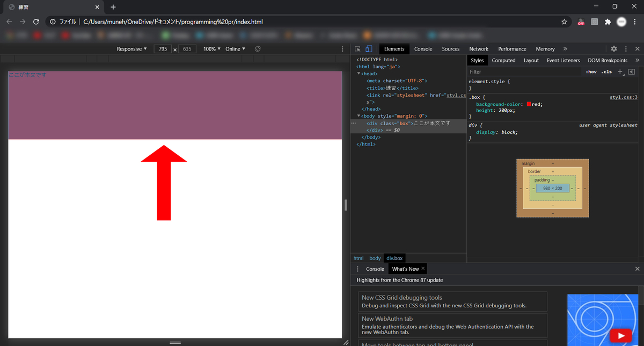This screenshot has width=644, height=346.
Task: Switch to the Elements tab
Action: 394,49
